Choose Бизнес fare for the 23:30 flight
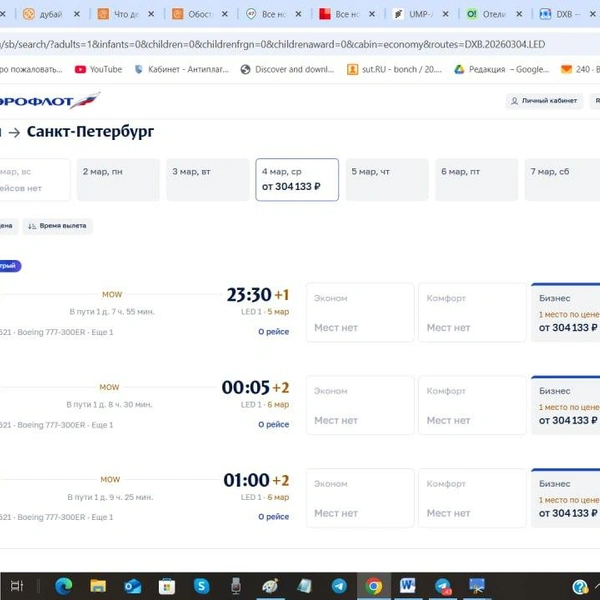Image resolution: width=600 pixels, height=600 pixels. pos(566,313)
